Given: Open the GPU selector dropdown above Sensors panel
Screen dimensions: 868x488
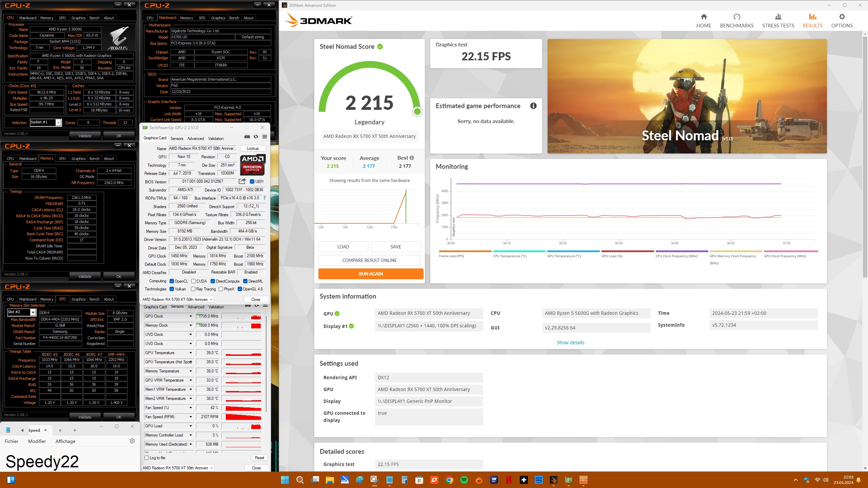Looking at the screenshot, I should click(178, 300).
